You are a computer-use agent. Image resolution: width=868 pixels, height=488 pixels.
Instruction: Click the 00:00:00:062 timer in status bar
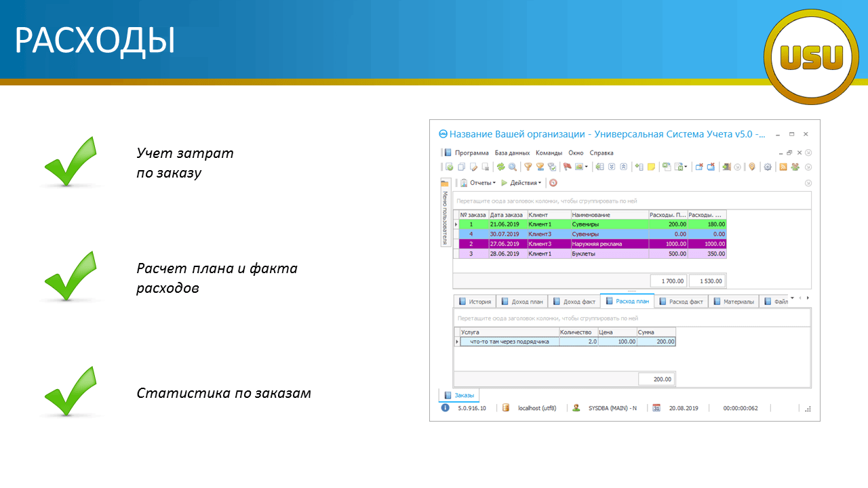point(739,408)
